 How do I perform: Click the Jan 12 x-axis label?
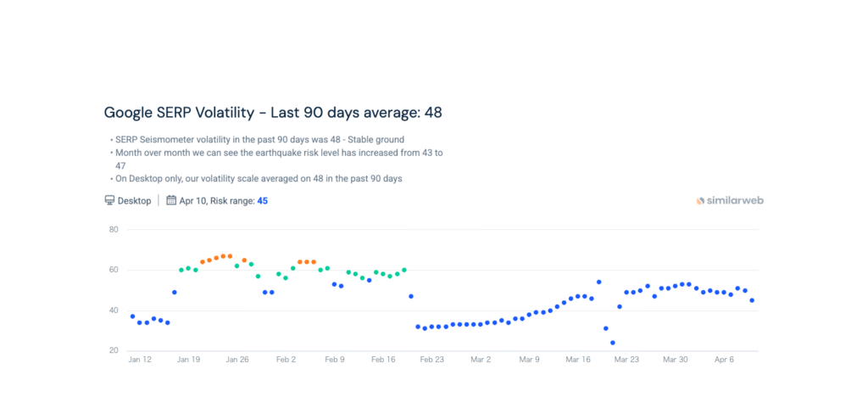[x=140, y=360]
